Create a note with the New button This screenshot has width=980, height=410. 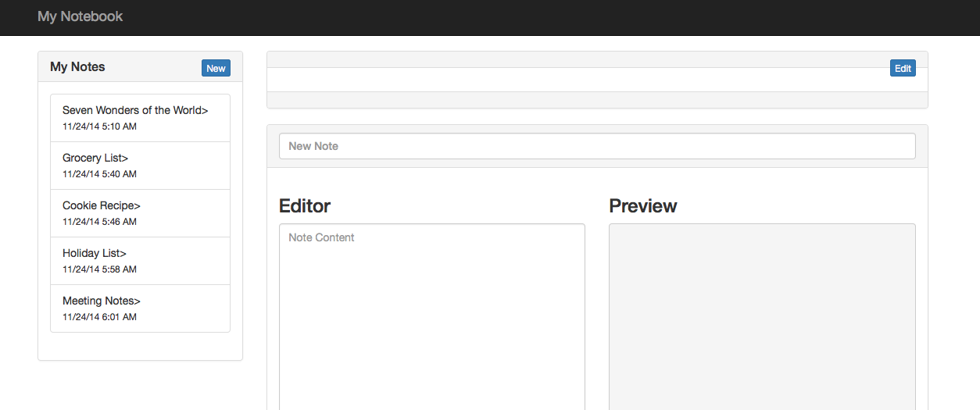(x=216, y=68)
